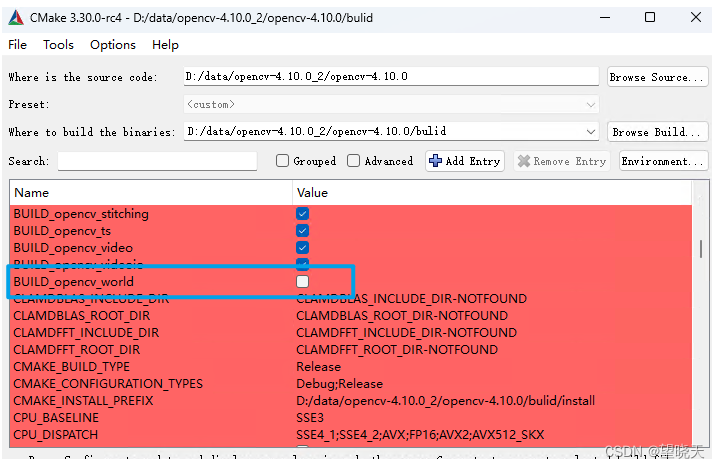Uncheck BUILD_opencv_stitching checkbox

pyautogui.click(x=302, y=214)
